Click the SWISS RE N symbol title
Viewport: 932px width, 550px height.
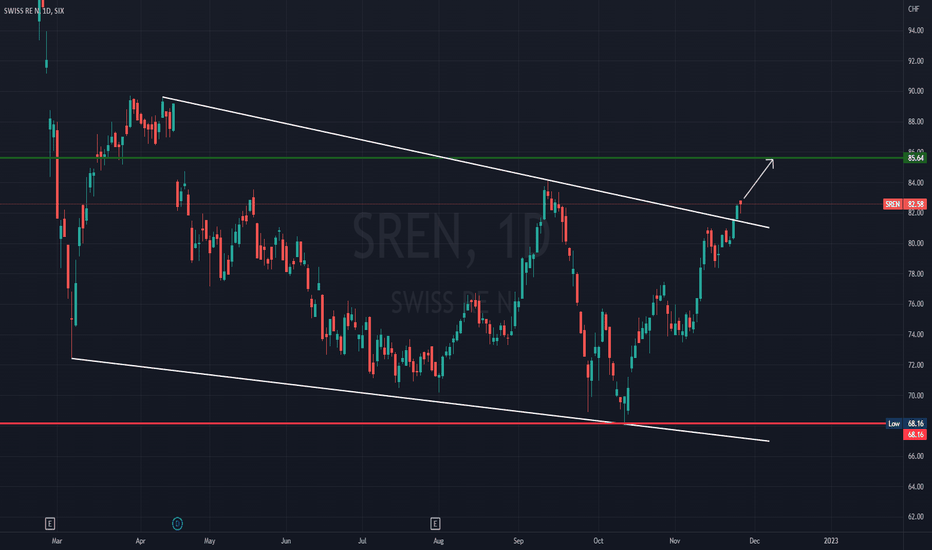click(34, 11)
